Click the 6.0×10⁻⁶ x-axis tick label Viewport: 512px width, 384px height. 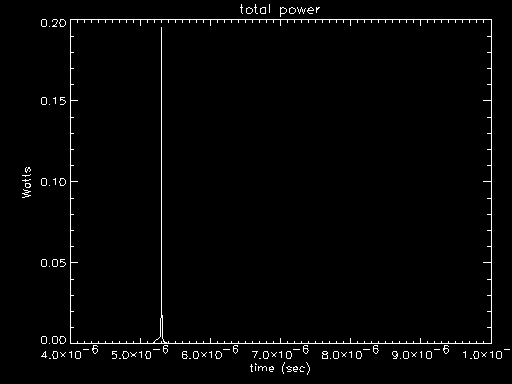pos(210,353)
